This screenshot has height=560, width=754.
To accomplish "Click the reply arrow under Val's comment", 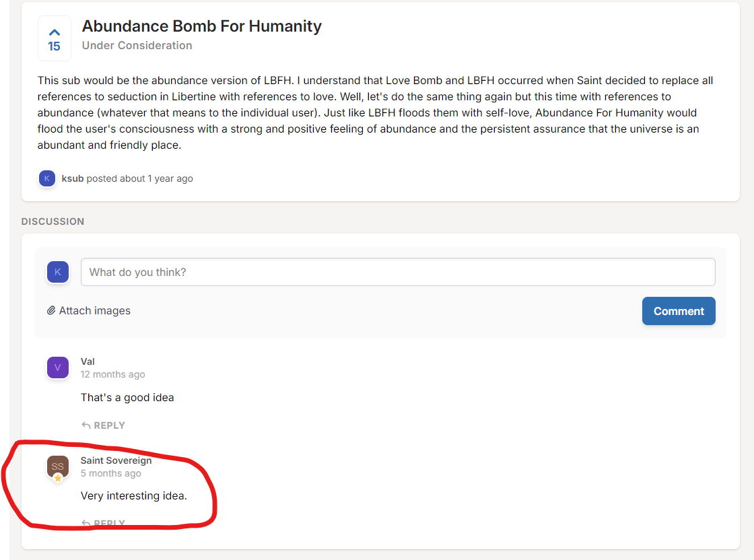I will coord(86,425).
